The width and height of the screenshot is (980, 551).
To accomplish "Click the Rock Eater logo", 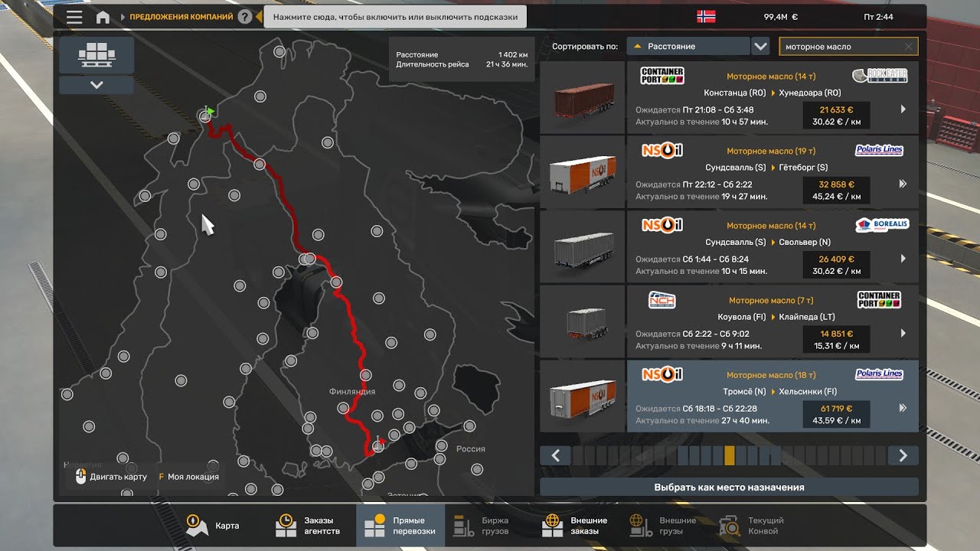I will [x=880, y=76].
